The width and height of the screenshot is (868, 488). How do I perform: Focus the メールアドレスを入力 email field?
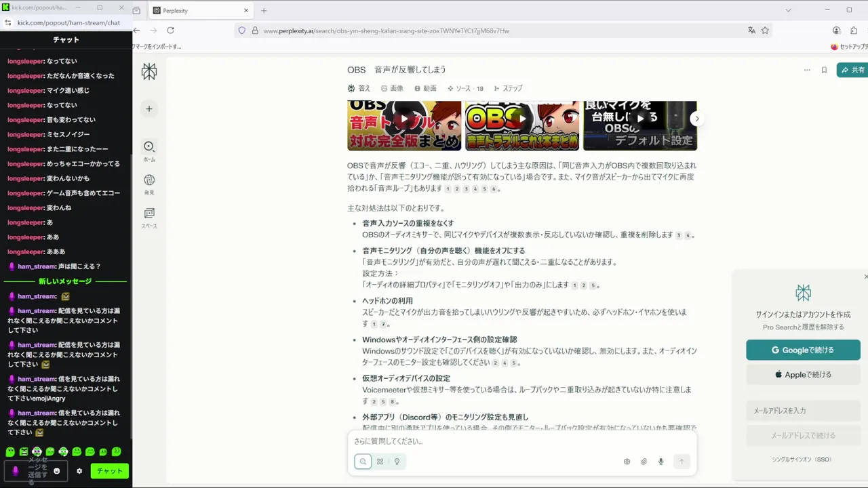[803, 411]
